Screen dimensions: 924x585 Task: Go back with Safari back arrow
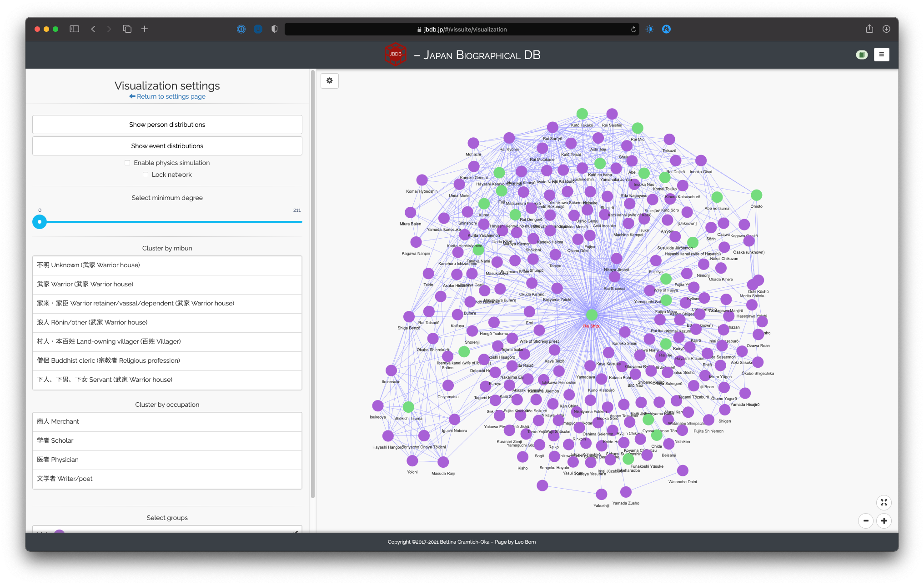pyautogui.click(x=93, y=29)
